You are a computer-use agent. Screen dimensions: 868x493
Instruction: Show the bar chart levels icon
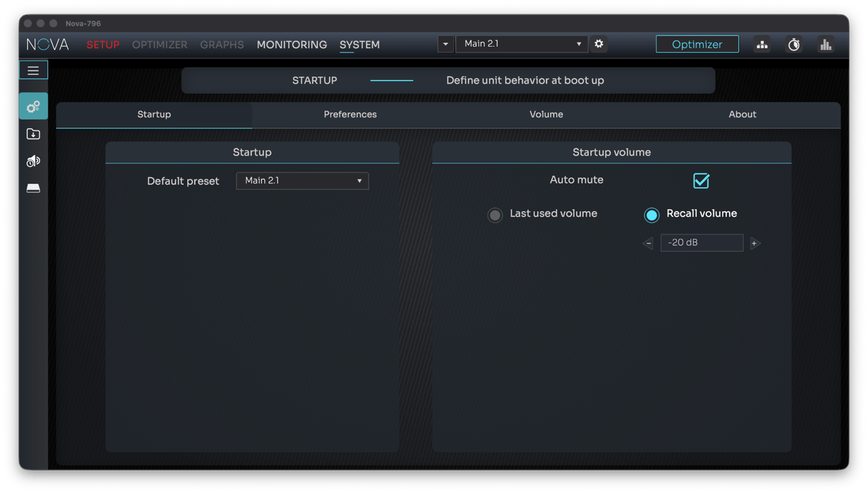coord(825,44)
